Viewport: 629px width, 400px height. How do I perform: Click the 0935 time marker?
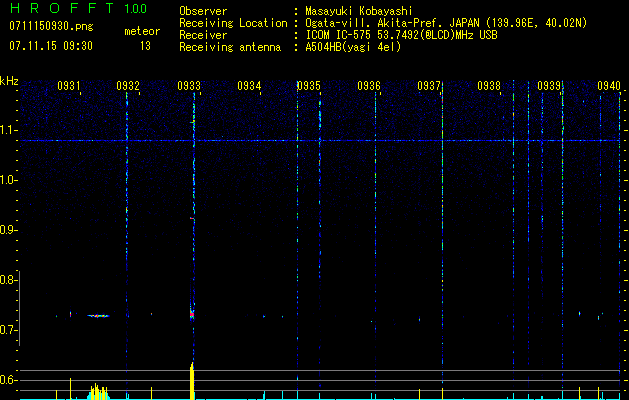(309, 86)
